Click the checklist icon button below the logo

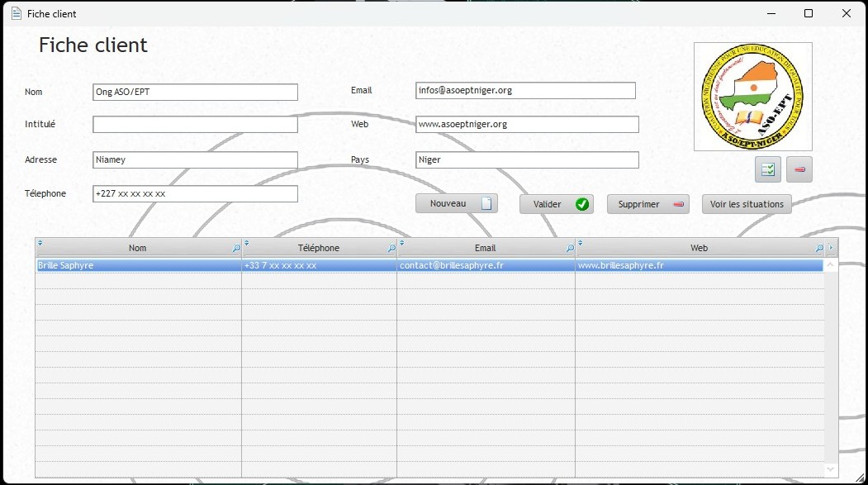point(768,169)
